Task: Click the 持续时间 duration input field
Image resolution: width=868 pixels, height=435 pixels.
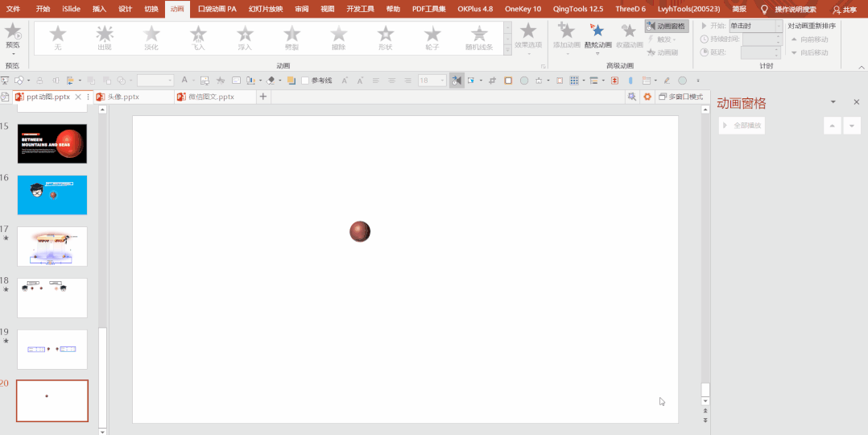Action: (763, 39)
